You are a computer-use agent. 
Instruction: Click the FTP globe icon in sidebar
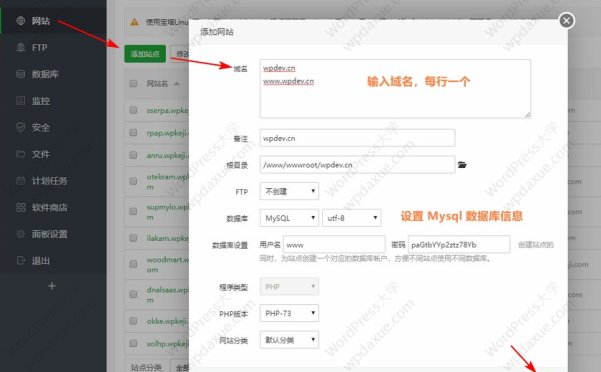pyautogui.click(x=21, y=48)
